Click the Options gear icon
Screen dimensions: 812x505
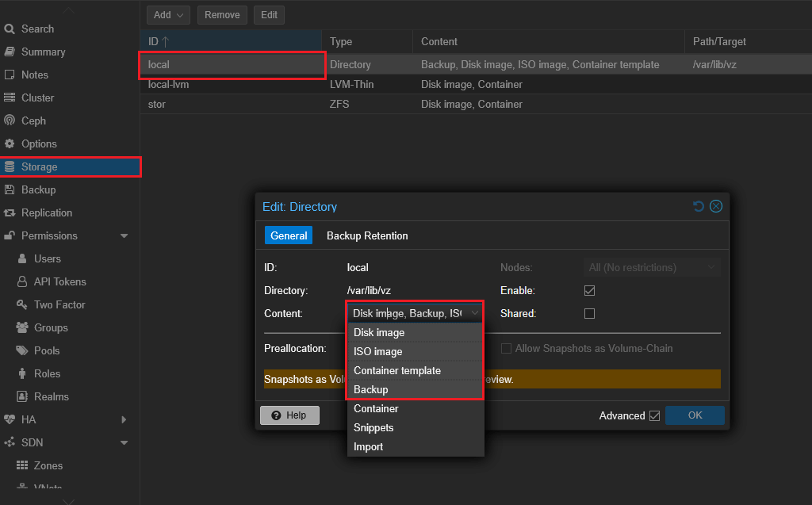point(10,143)
